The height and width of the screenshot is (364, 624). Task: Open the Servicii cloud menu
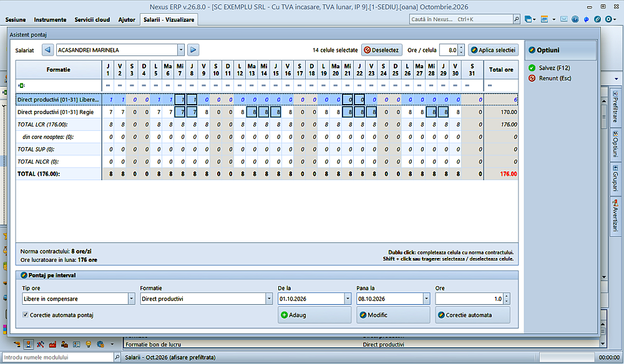92,19
